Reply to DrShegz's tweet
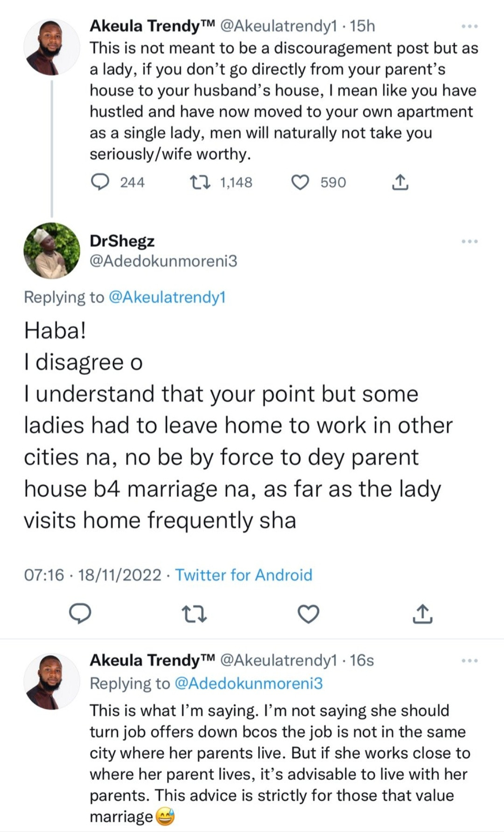 coord(80,613)
